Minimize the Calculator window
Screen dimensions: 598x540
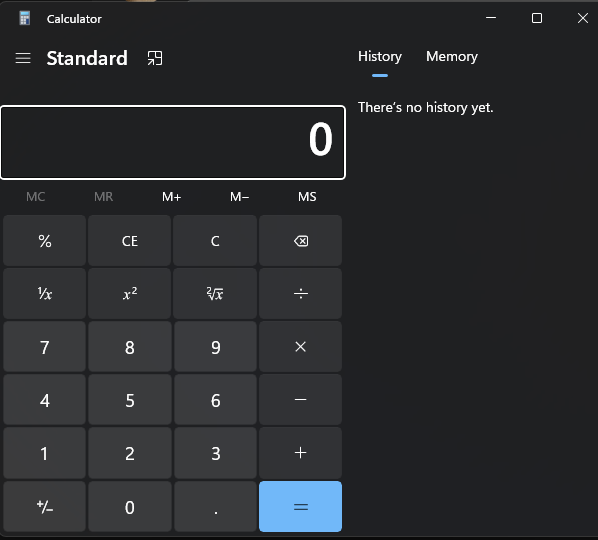click(491, 18)
